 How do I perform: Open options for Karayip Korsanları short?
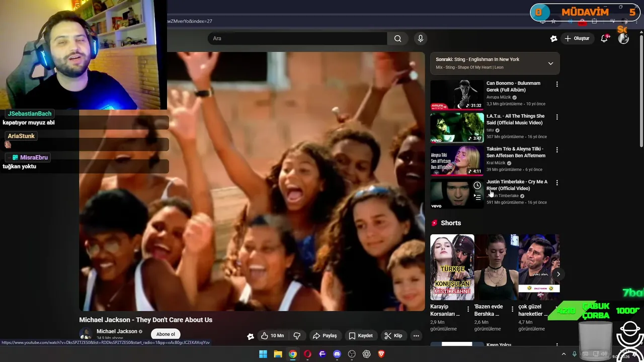click(x=468, y=309)
